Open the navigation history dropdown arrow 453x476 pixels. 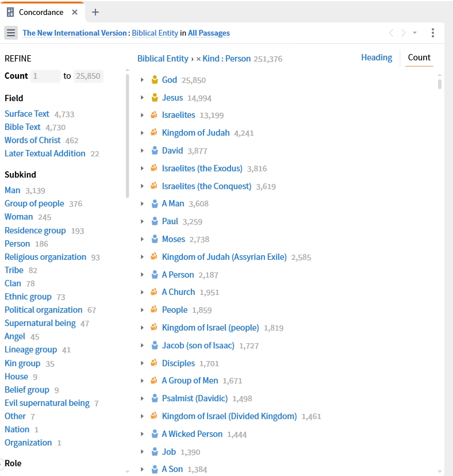415,33
